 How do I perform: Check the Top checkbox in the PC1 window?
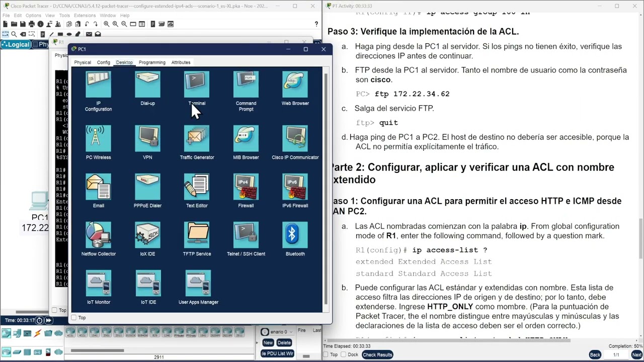point(74,318)
